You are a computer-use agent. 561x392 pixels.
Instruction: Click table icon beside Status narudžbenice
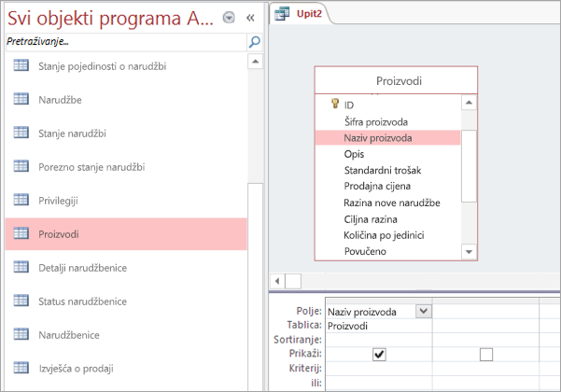21,301
